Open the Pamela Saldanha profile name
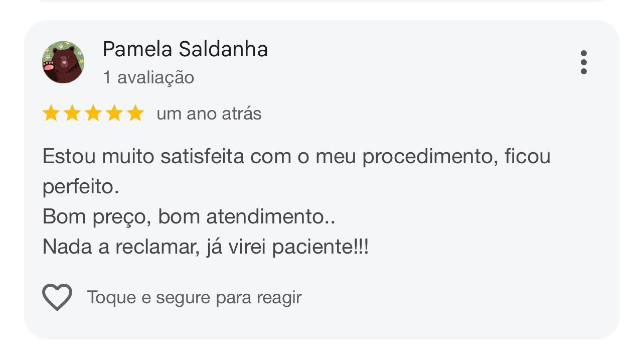The image size is (644, 350). [185, 49]
